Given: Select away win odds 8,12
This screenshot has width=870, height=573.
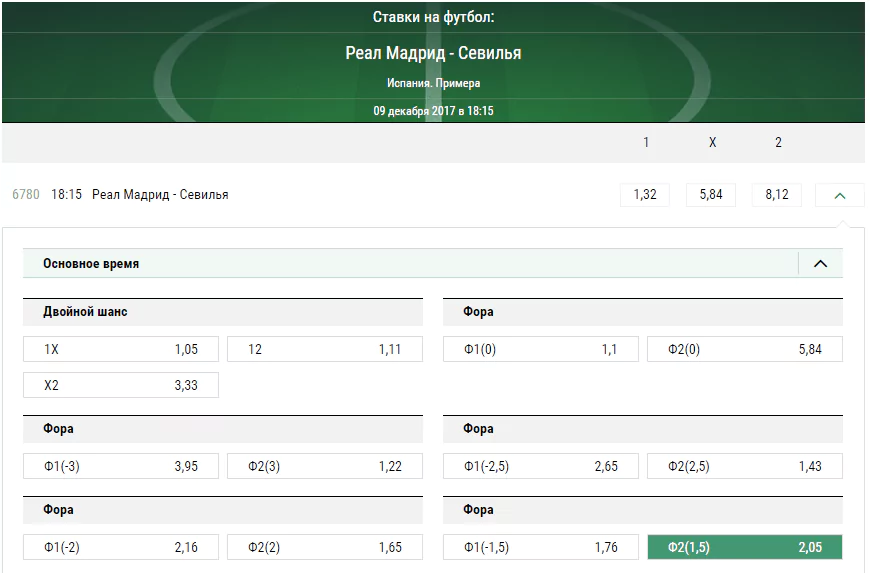Looking at the screenshot, I should (777, 195).
